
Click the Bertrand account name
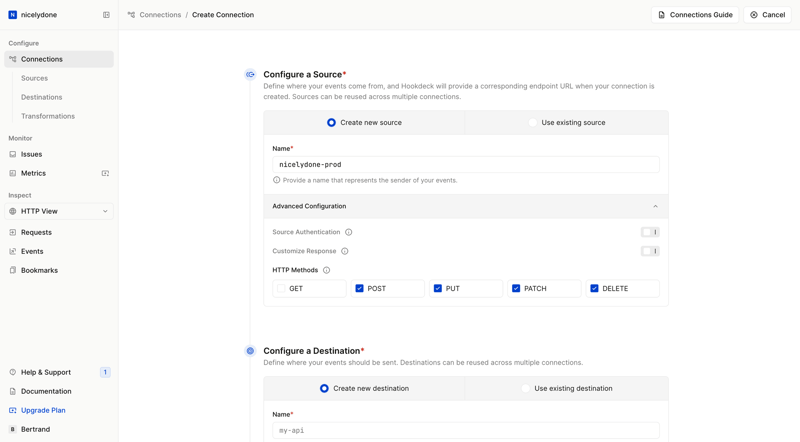pyautogui.click(x=35, y=429)
